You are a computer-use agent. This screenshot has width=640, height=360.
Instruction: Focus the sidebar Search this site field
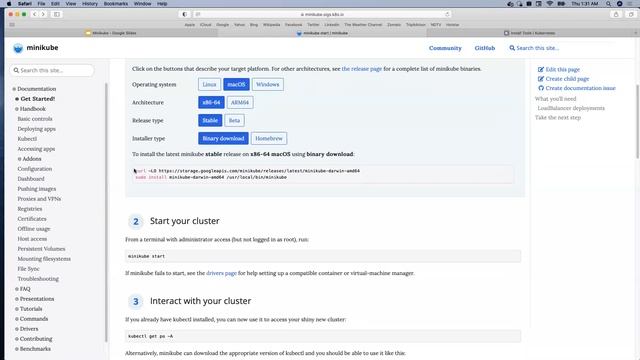[52, 71]
